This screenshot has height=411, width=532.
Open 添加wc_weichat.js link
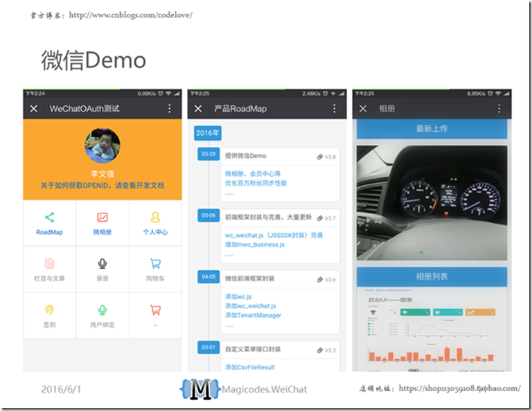point(250,306)
